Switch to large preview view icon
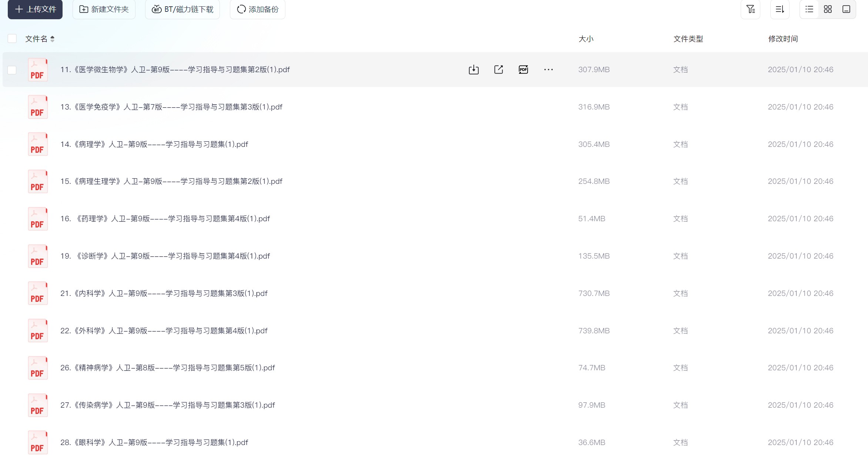The width and height of the screenshot is (868, 455). tap(846, 9)
